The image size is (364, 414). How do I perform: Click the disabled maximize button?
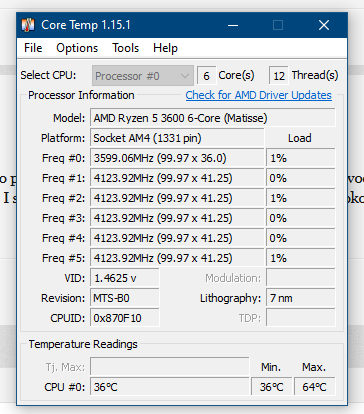278,25
